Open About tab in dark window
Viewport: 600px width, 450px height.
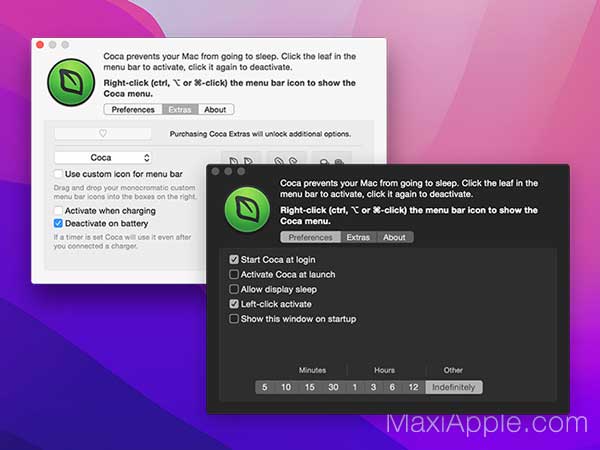tap(395, 237)
